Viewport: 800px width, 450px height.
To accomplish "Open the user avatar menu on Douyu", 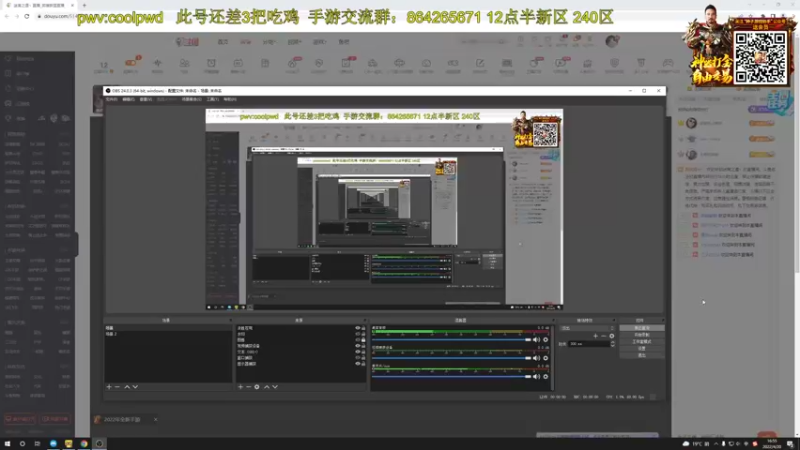I will point(611,41).
